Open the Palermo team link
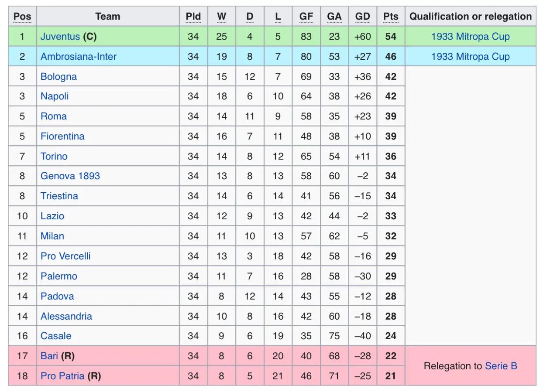Screen dimensions: 540x392 59,276
